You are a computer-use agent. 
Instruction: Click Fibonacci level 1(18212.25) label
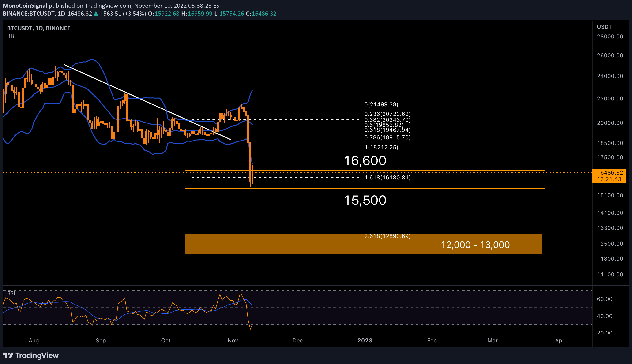[381, 147]
